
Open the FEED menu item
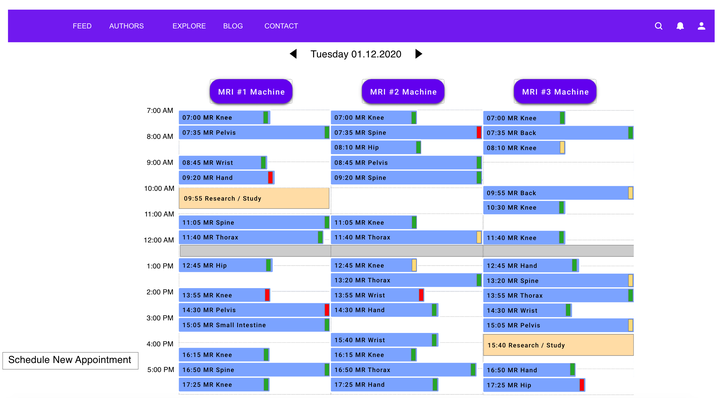coord(82,26)
